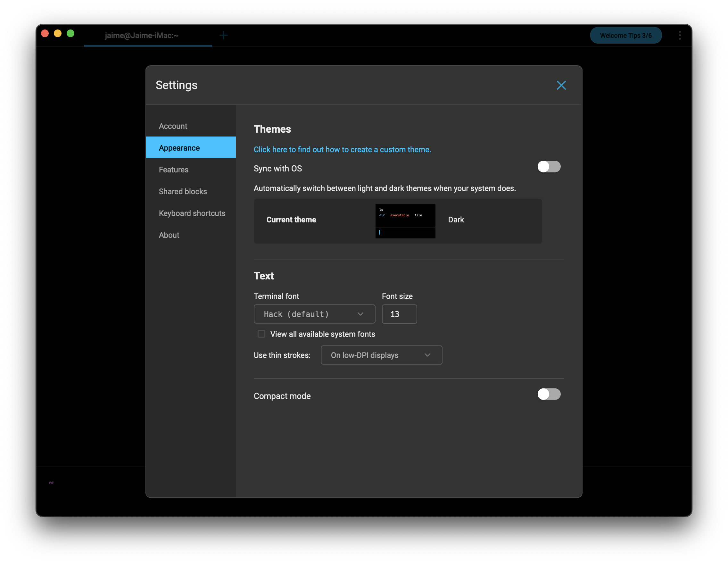728x564 pixels.
Task: Toggle the Sync with OS switch
Action: pyautogui.click(x=549, y=167)
